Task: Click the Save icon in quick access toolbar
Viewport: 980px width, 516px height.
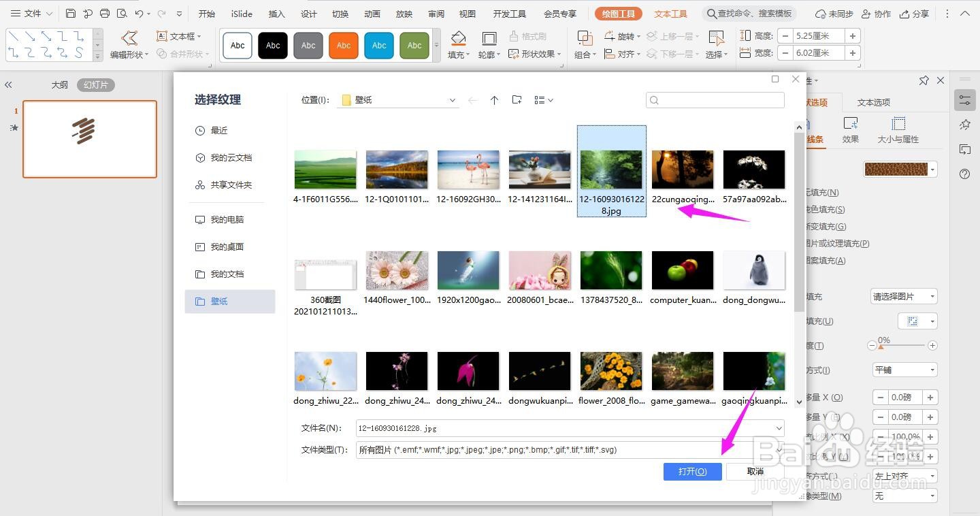Action: (71, 14)
